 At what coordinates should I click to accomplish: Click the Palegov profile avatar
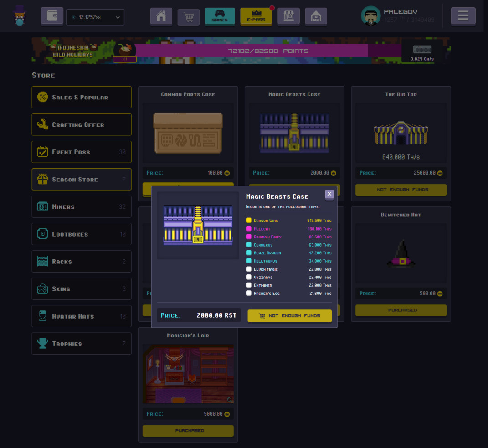pos(370,16)
